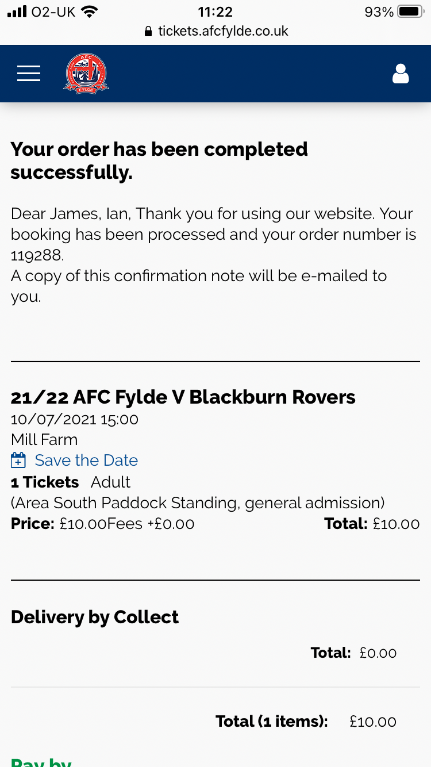Tap the Mill Farm venue text

tap(44, 440)
